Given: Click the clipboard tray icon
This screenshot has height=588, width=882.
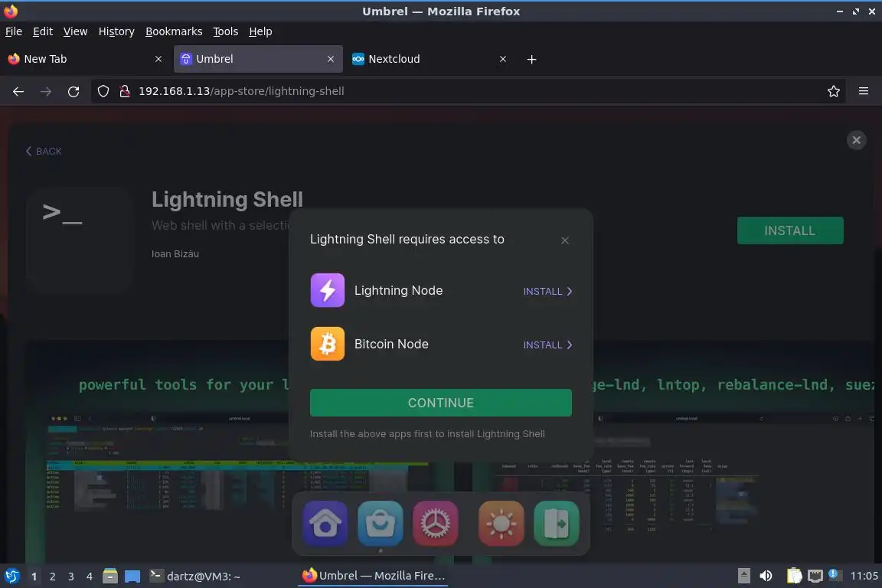Looking at the screenshot, I should point(794,576).
